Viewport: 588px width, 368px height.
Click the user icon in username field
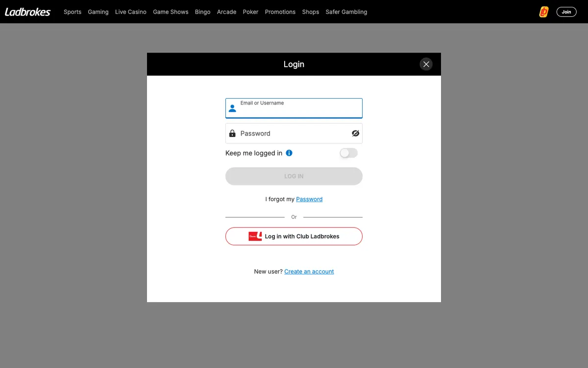233,108
